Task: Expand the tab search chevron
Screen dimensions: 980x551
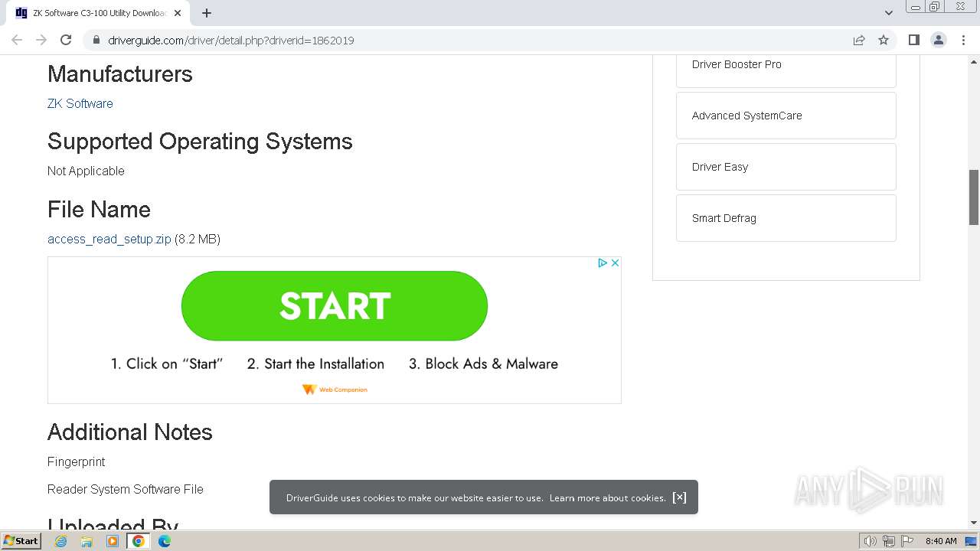Action: click(x=888, y=13)
